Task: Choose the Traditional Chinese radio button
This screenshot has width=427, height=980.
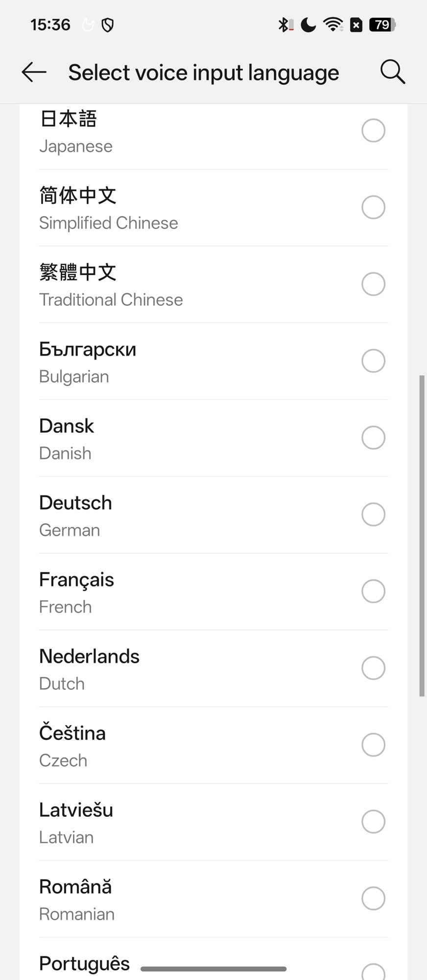Action: (x=373, y=284)
